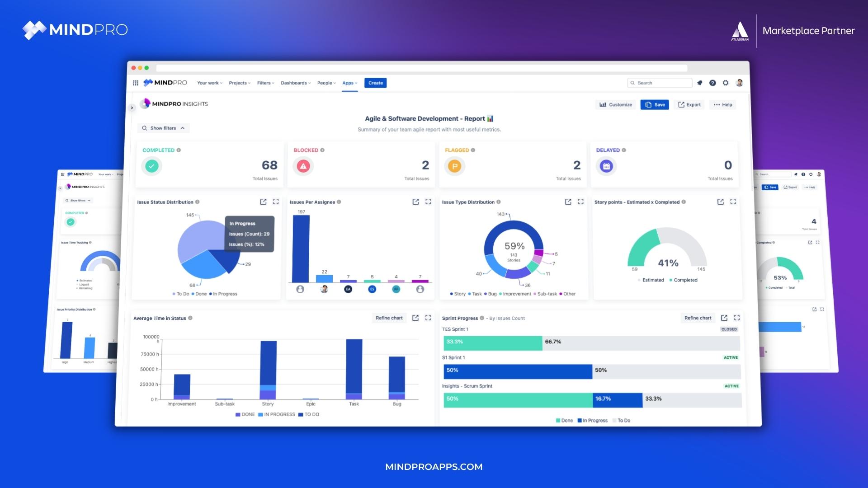The height and width of the screenshot is (488, 868).
Task: Click the Save button
Action: pos(655,104)
